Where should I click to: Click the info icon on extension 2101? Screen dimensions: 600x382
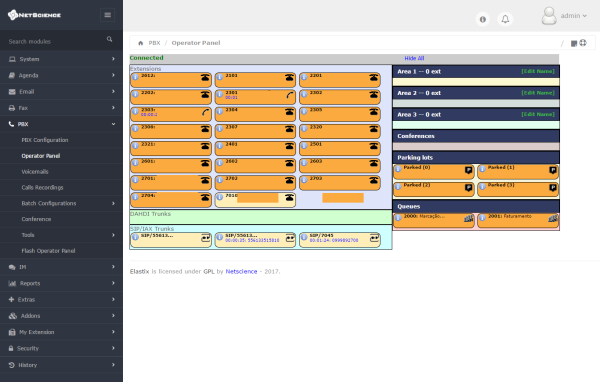220,77
